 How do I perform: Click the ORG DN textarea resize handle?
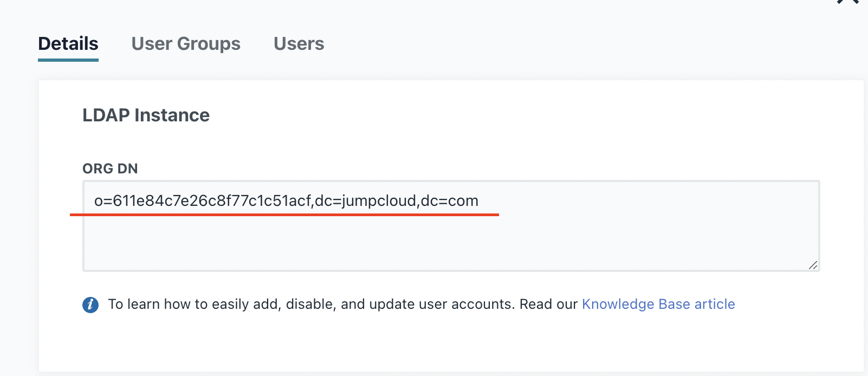tap(813, 265)
